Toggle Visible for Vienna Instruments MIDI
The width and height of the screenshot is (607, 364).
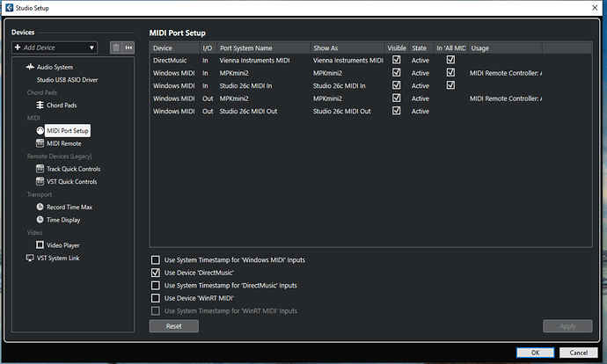(397, 60)
